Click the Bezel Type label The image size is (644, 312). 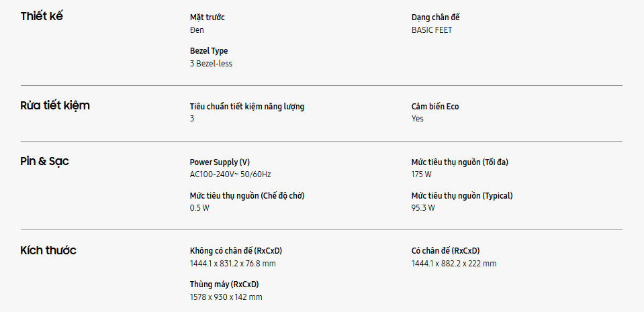pos(209,51)
